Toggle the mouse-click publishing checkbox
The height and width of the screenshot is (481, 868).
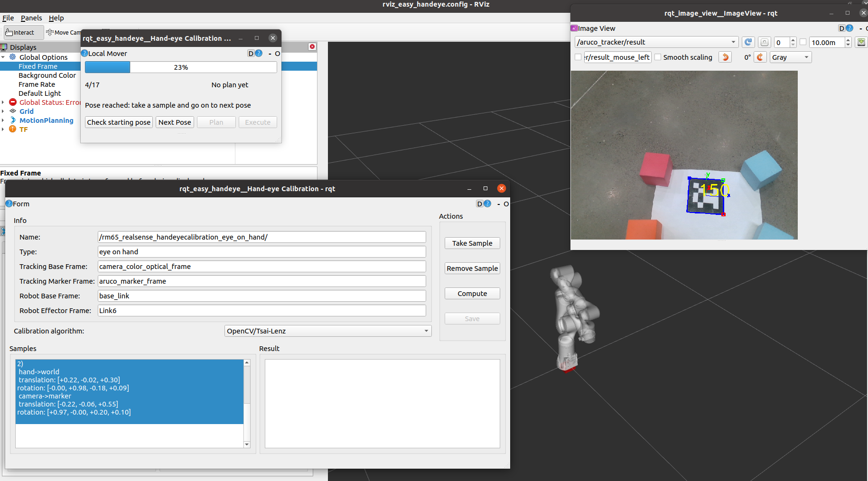[x=578, y=57]
